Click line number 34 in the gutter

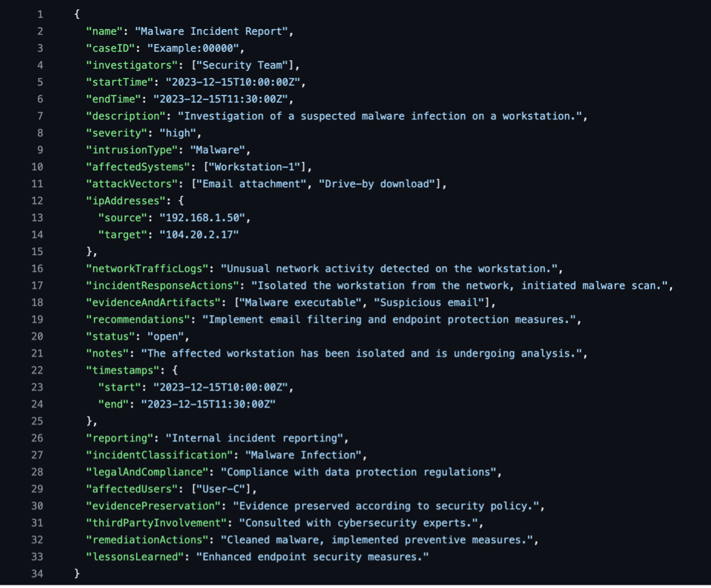[37, 573]
